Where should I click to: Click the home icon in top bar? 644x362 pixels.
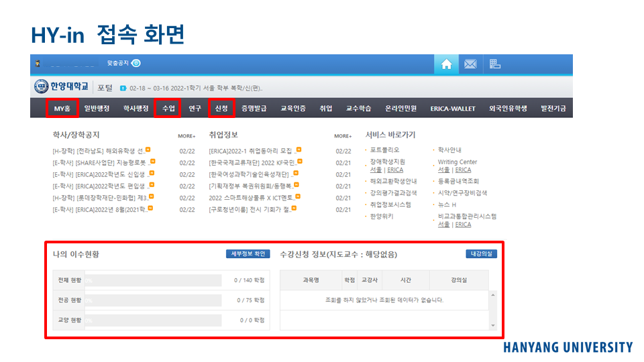point(446,64)
